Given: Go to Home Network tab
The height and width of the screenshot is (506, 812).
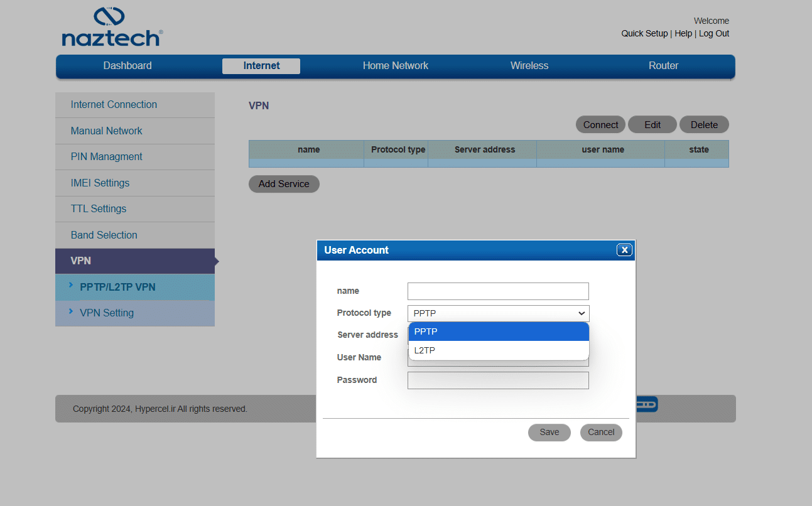Looking at the screenshot, I should (x=395, y=66).
